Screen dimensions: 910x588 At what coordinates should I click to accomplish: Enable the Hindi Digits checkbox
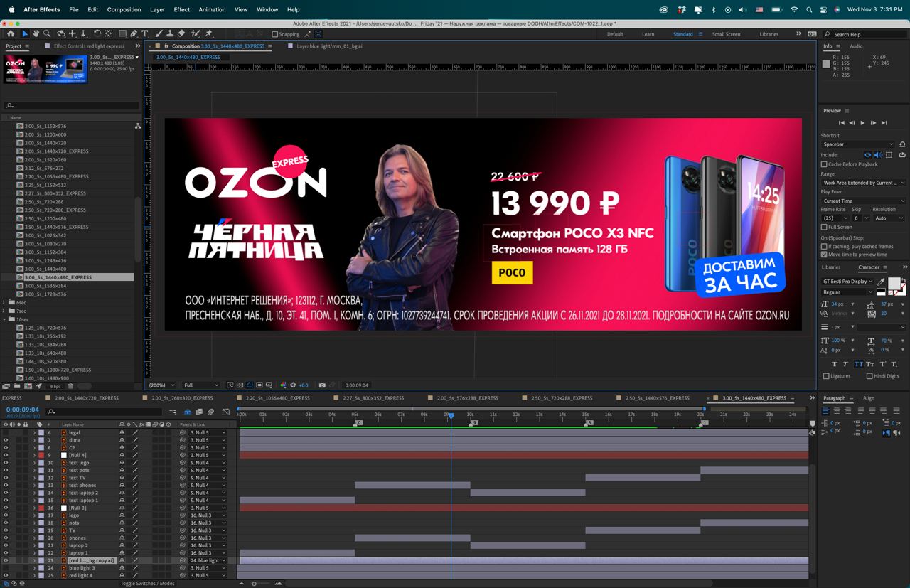point(869,376)
